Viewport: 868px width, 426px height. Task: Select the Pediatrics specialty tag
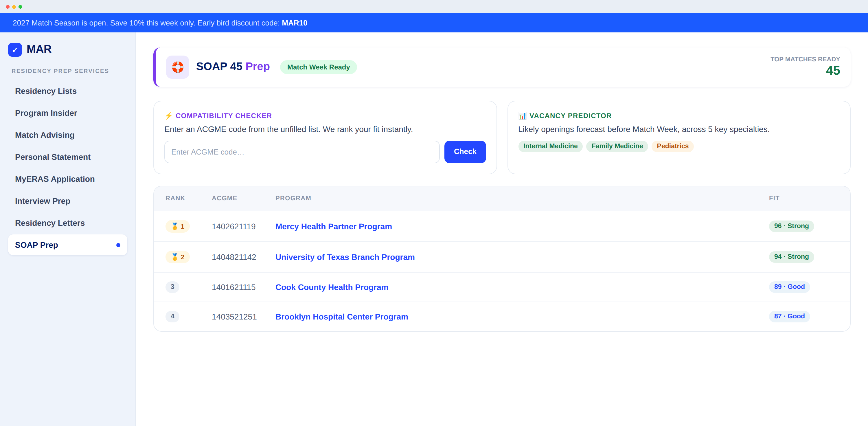[673, 146]
